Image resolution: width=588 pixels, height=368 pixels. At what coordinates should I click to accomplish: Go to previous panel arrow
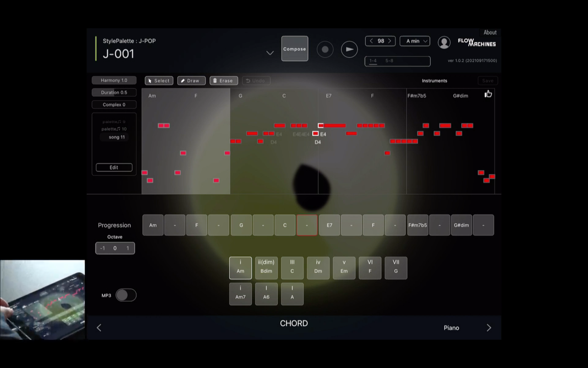tap(99, 328)
